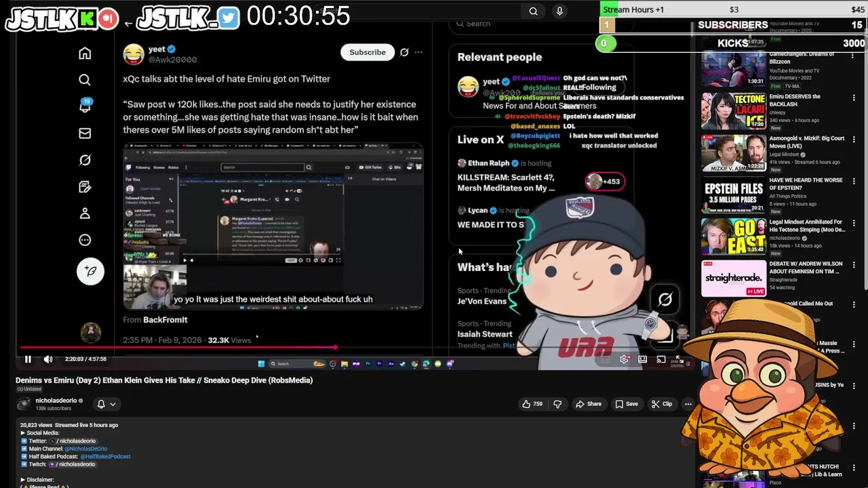Click the Clip scissors button

coord(662,404)
